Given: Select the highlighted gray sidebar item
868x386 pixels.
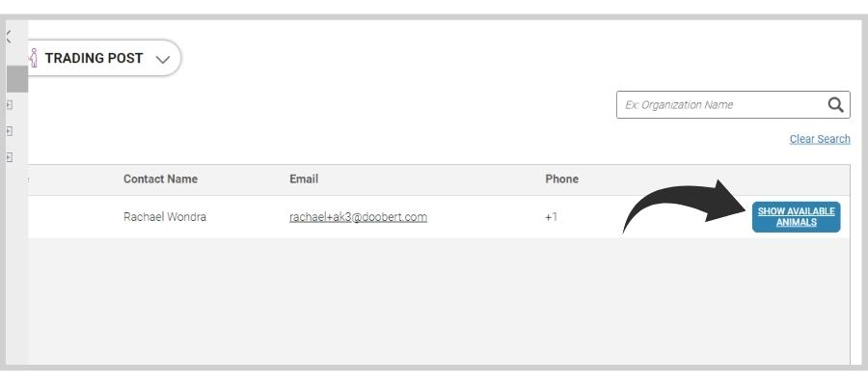Looking at the screenshot, I should (x=16, y=79).
